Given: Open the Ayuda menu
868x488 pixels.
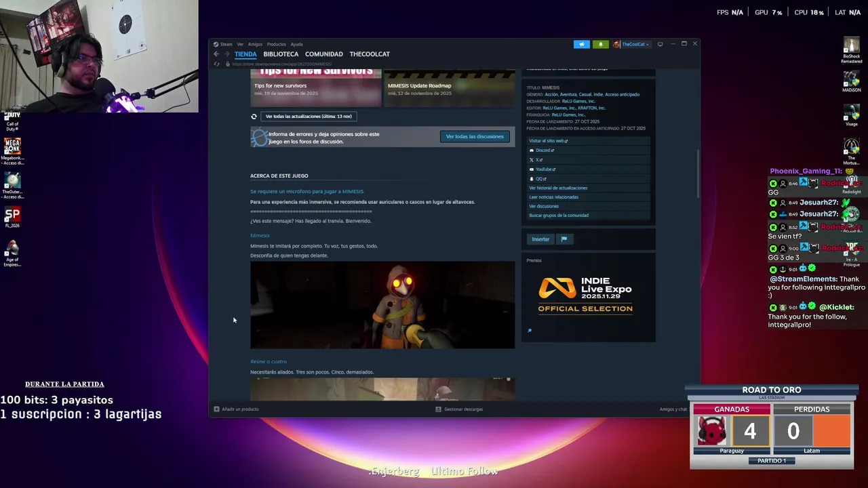Looking at the screenshot, I should (296, 44).
